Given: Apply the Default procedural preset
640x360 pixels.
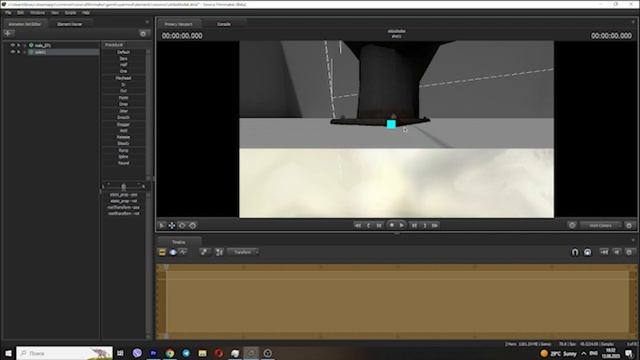Looking at the screenshot, I should click(x=123, y=52).
